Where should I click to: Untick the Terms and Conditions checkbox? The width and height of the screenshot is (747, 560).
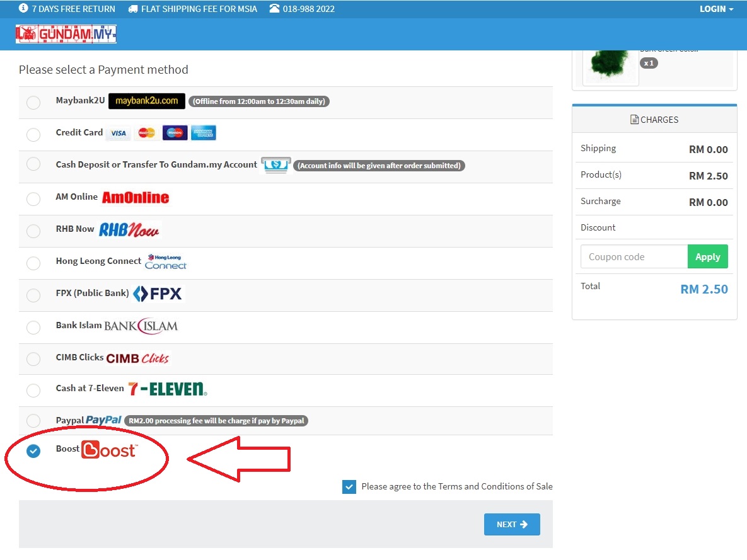(349, 487)
